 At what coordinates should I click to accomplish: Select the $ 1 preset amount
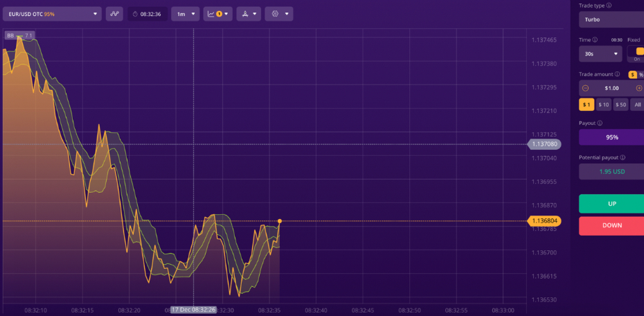pyautogui.click(x=587, y=105)
